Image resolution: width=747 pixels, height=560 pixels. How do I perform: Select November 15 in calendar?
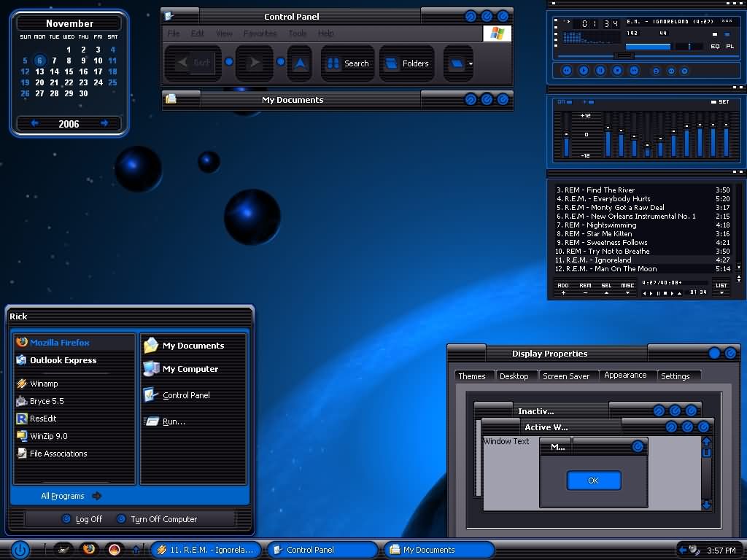tap(69, 71)
